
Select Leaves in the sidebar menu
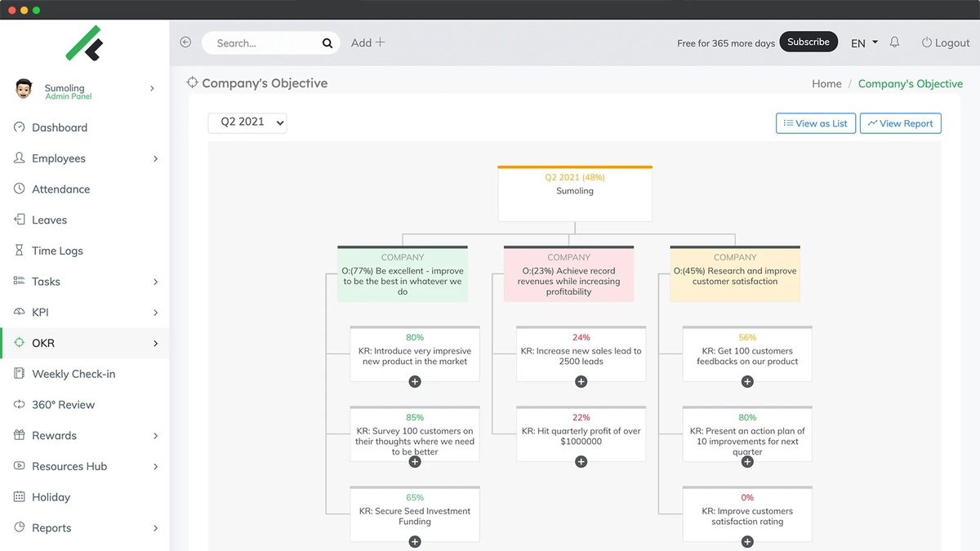(49, 220)
